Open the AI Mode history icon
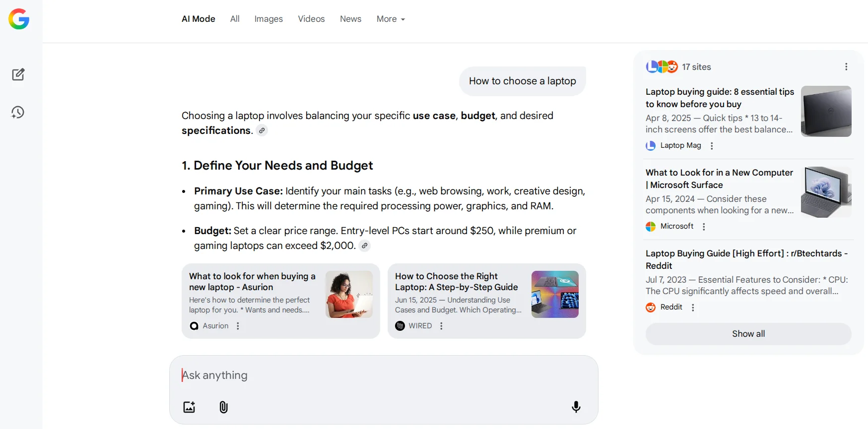 (x=18, y=112)
